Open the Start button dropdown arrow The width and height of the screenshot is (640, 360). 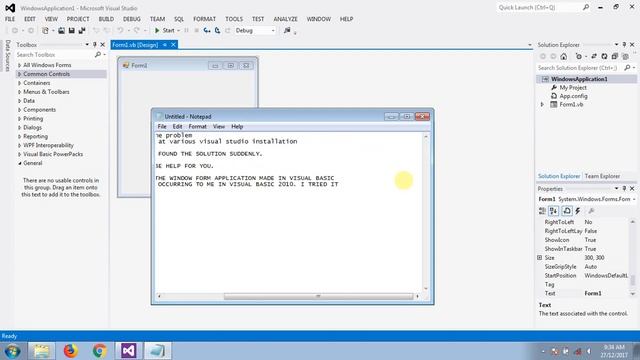[178, 31]
